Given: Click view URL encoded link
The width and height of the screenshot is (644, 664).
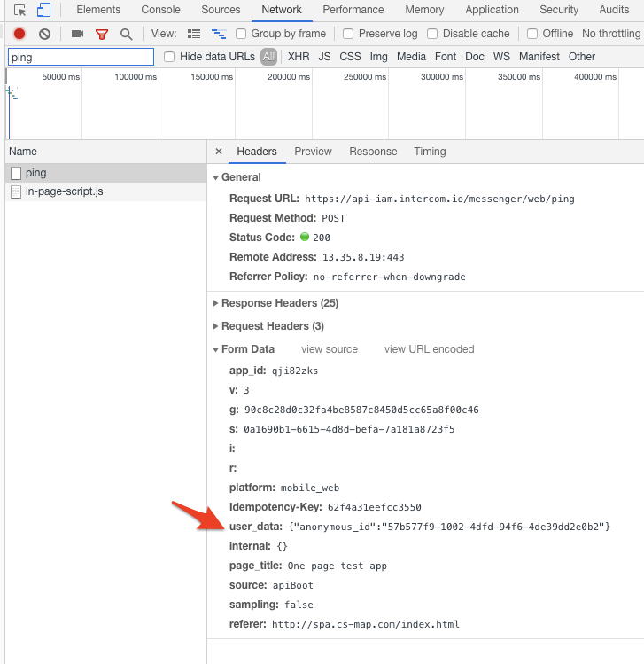Looking at the screenshot, I should (429, 349).
